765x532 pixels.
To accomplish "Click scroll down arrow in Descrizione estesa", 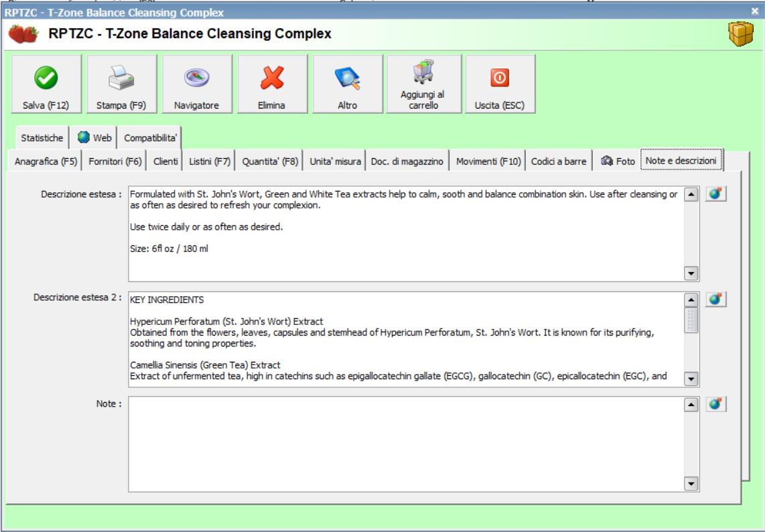I will coord(691,273).
